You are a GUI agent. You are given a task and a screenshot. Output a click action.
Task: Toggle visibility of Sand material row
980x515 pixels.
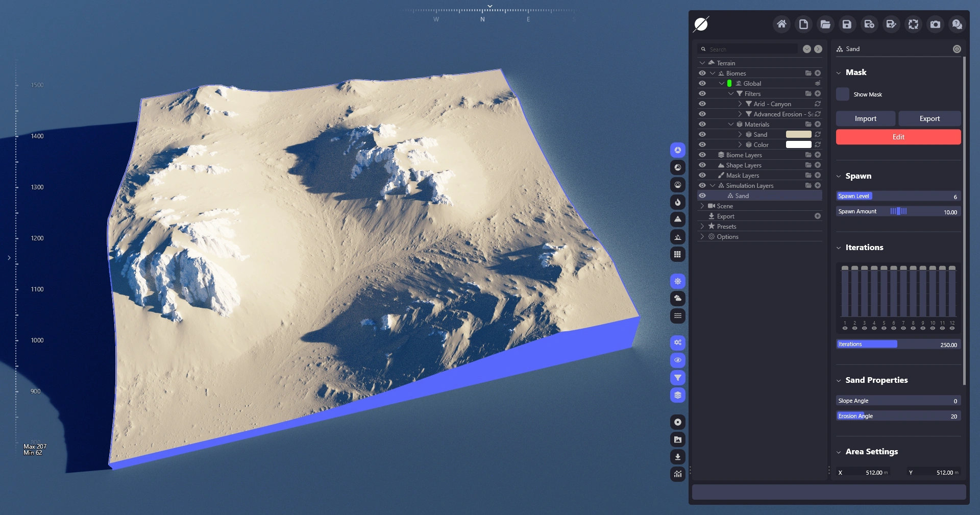[x=702, y=134]
